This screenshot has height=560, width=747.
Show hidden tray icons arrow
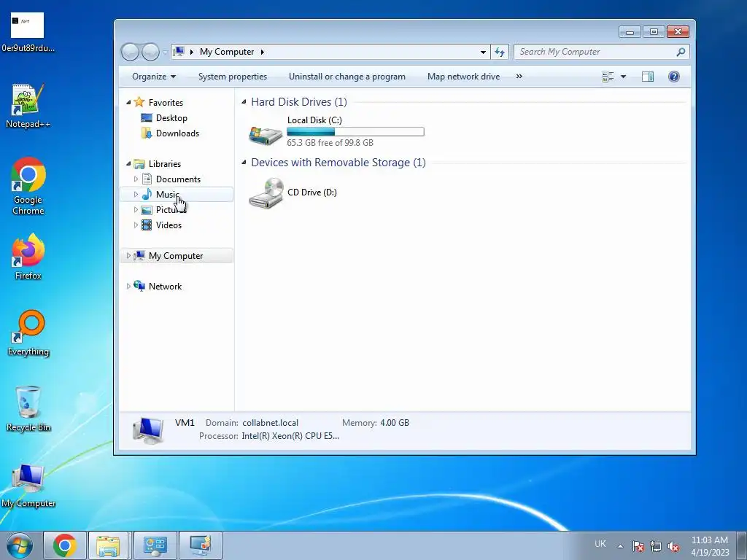(x=620, y=546)
